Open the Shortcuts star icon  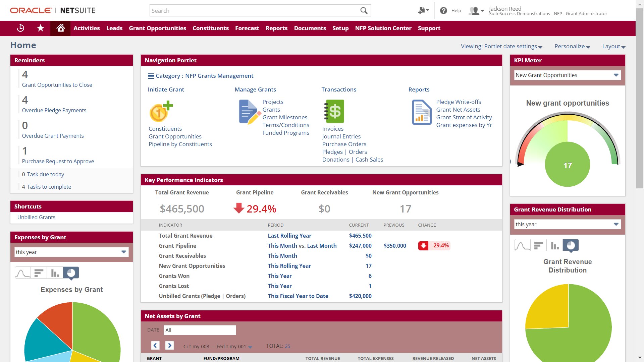(41, 28)
